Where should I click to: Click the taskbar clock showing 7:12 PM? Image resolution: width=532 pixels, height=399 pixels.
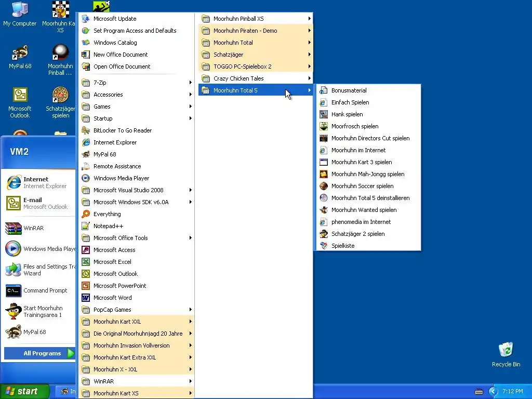click(513, 391)
